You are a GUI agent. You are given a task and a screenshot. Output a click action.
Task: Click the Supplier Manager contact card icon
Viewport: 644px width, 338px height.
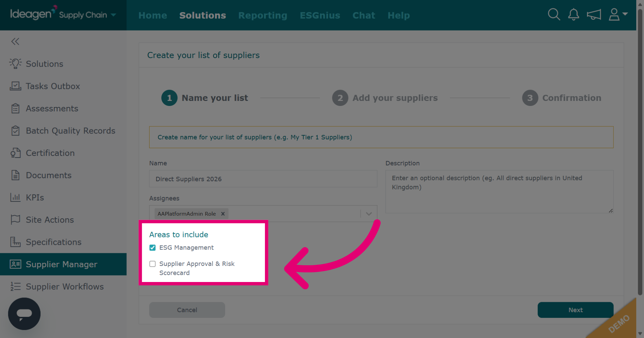point(15,264)
